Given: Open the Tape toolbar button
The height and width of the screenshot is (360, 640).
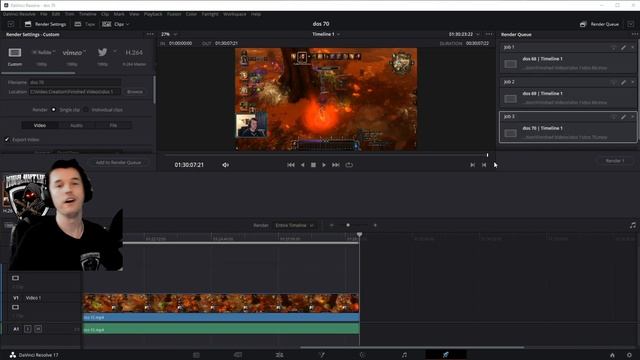Looking at the screenshot, I should tap(85, 24).
